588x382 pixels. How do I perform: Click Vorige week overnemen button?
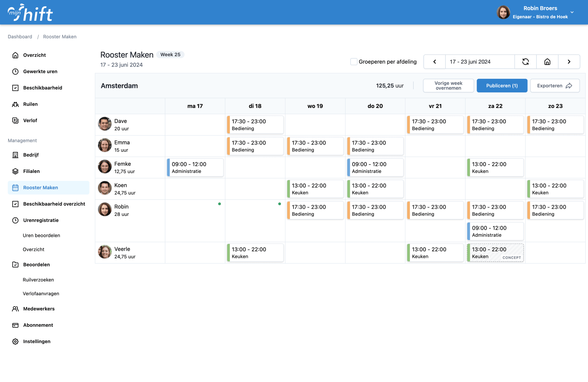pyautogui.click(x=448, y=86)
